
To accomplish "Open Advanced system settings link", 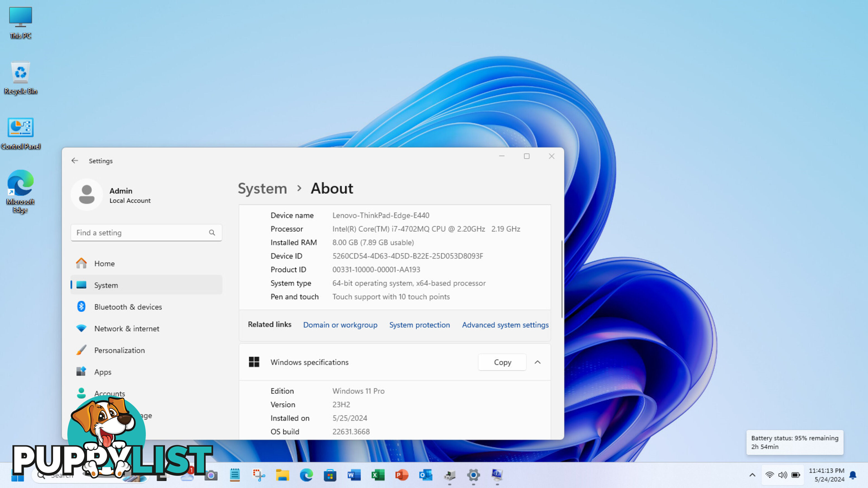I will [x=505, y=325].
